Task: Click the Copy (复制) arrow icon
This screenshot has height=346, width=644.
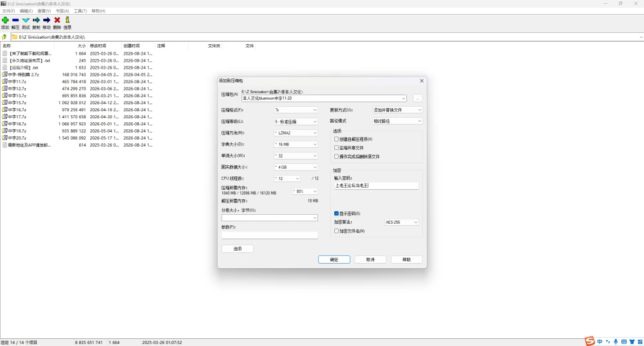Action: (x=36, y=20)
